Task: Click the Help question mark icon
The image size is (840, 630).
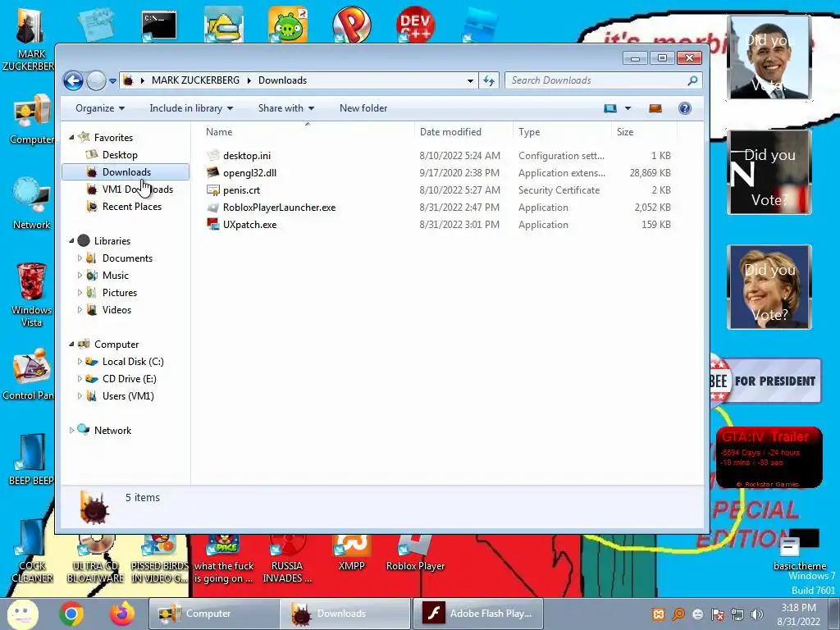Action: pyautogui.click(x=685, y=108)
